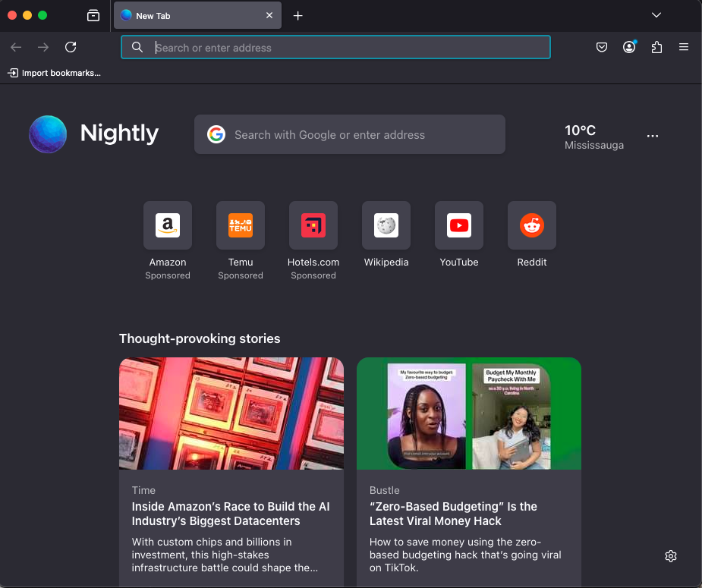Image resolution: width=702 pixels, height=588 pixels.
Task: Click the Google G icon in search box
Action: 216,134
